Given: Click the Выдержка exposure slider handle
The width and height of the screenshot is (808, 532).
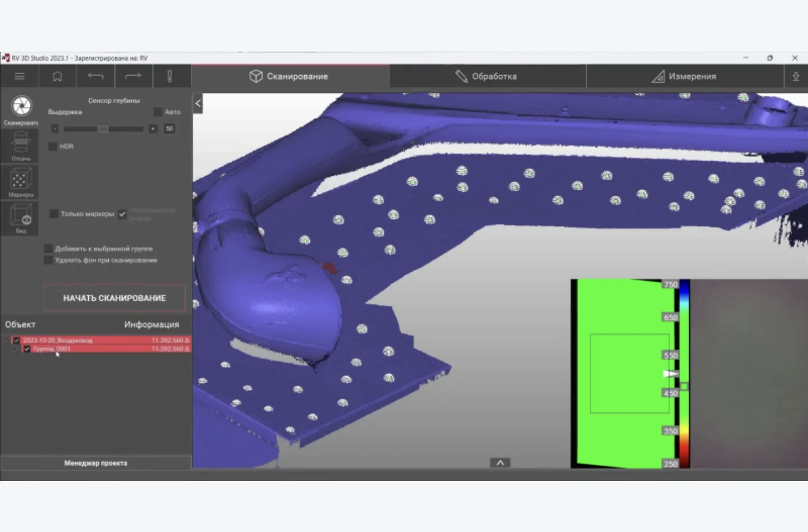Looking at the screenshot, I should coord(103,129).
